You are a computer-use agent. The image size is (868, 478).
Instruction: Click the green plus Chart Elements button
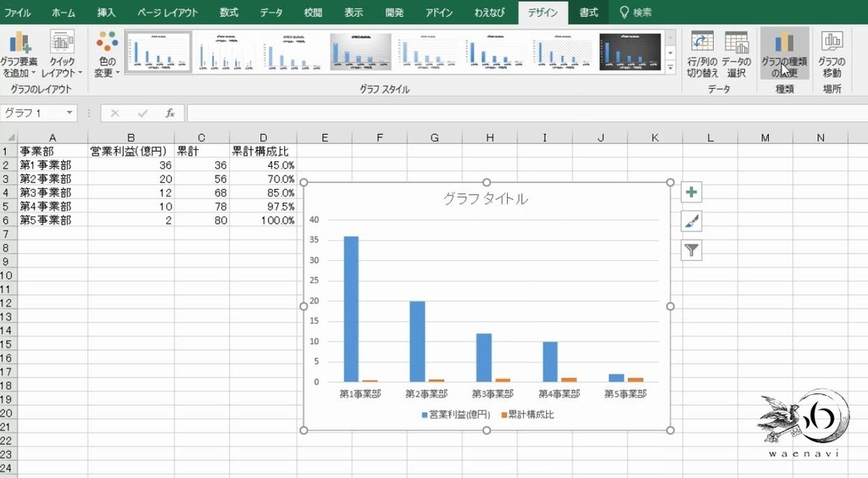(692, 192)
